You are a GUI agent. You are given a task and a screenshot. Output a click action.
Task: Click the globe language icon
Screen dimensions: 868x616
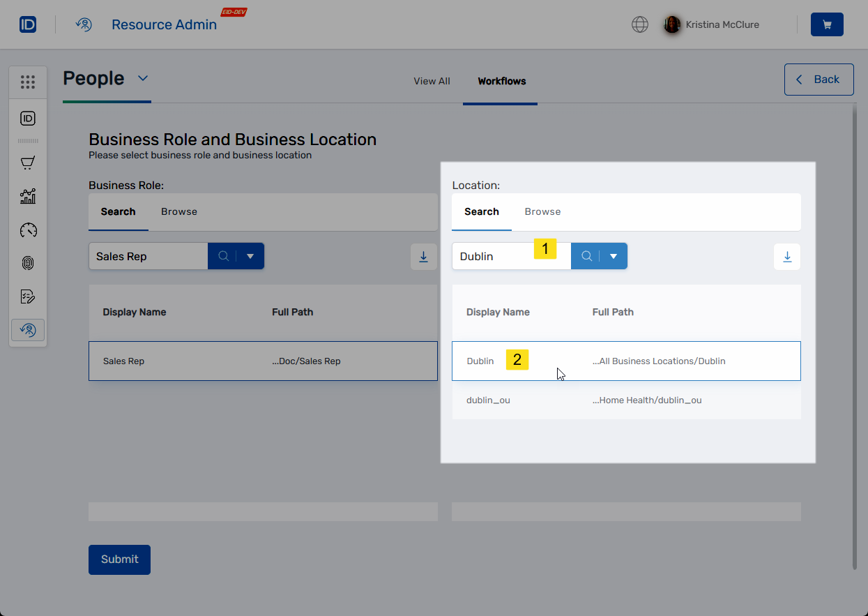[639, 24]
